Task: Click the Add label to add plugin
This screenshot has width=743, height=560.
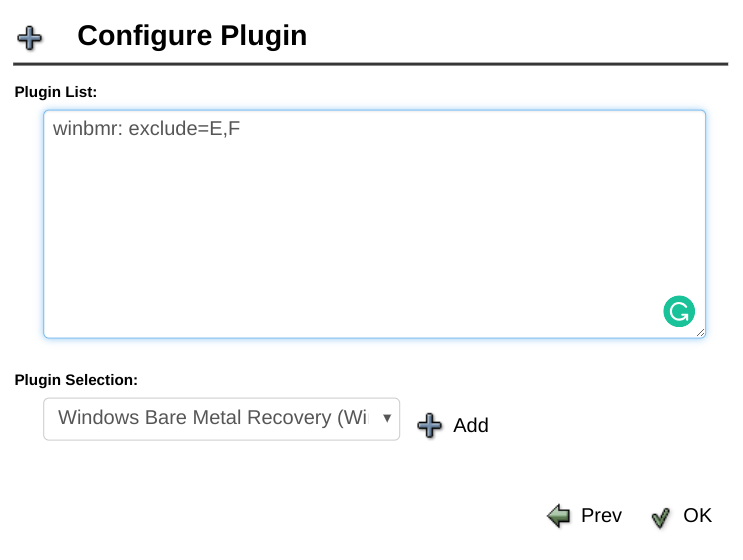Action: point(471,425)
